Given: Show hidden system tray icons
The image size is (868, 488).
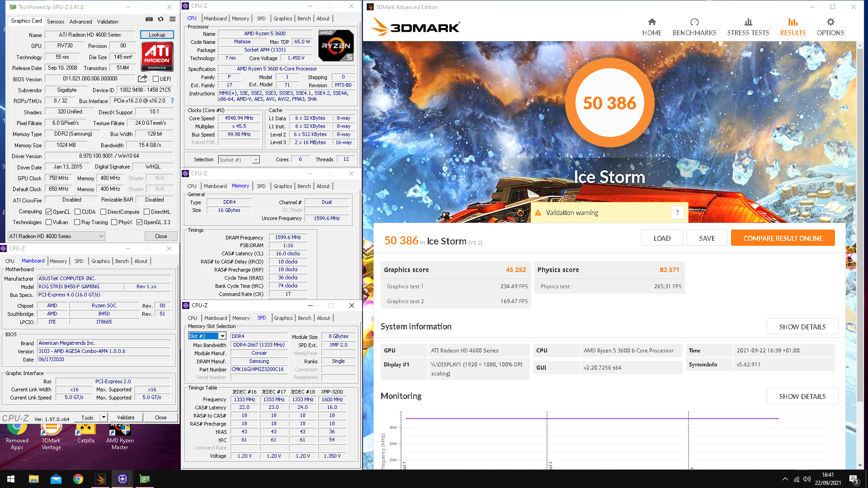Looking at the screenshot, I should click(785, 479).
